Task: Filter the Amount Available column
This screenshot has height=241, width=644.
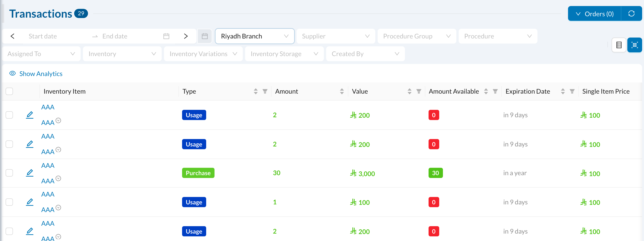Action: pos(495,91)
